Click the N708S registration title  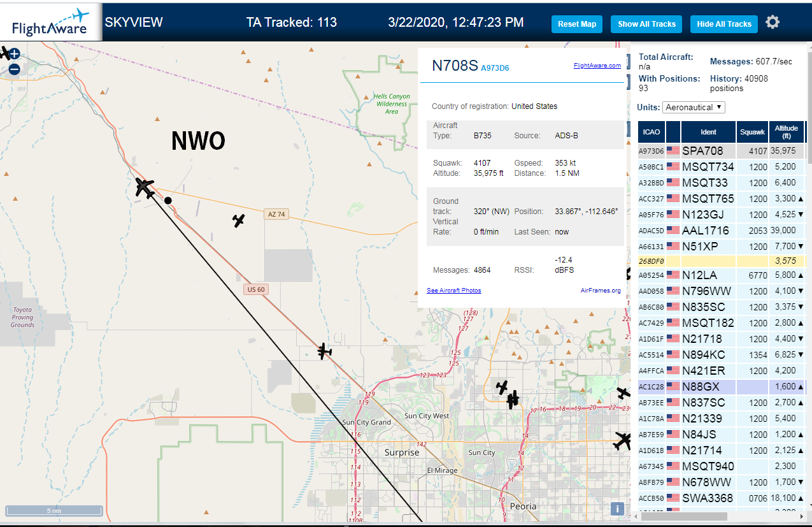455,66
